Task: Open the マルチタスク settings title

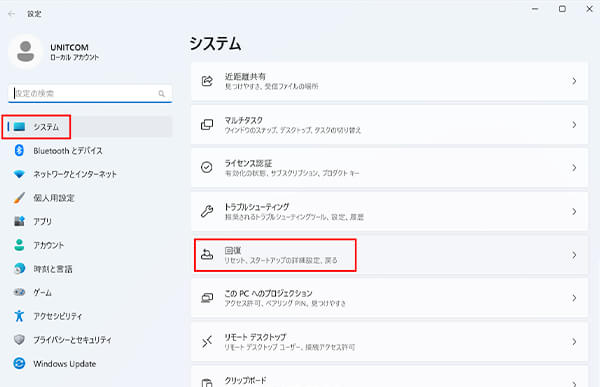Action: click(x=243, y=120)
